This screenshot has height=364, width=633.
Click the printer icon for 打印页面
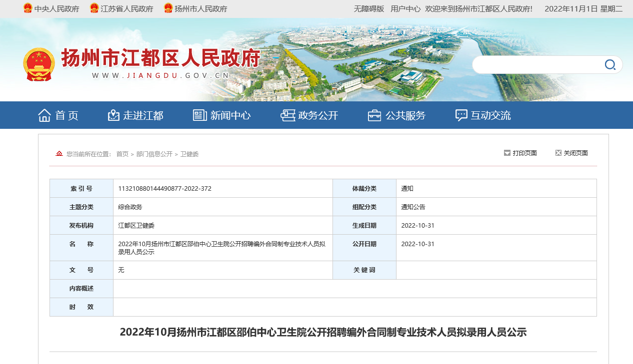coord(507,153)
